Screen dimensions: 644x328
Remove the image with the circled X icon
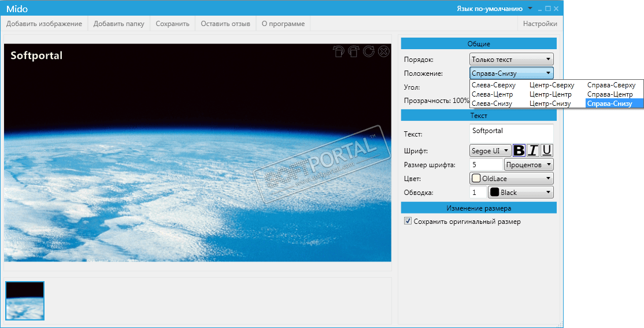tap(384, 51)
